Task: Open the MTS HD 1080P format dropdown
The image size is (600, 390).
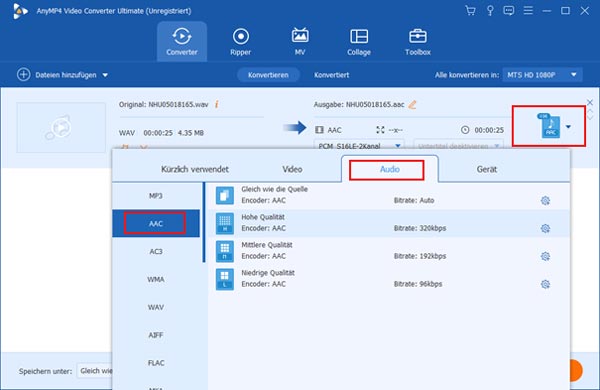Action: pyautogui.click(x=542, y=75)
